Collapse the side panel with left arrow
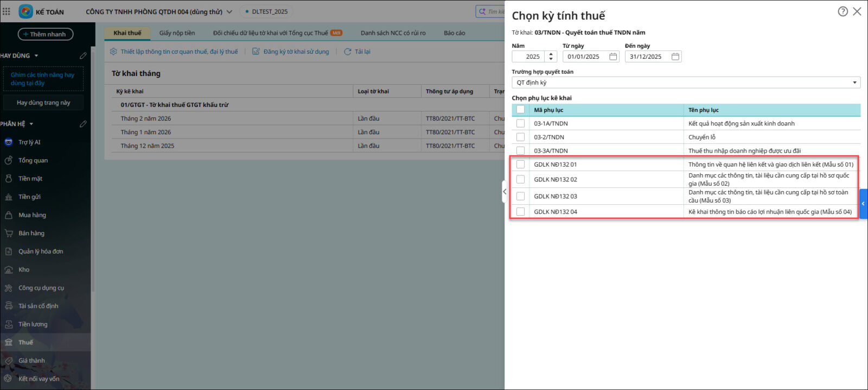The height and width of the screenshot is (390, 868). coord(505,191)
